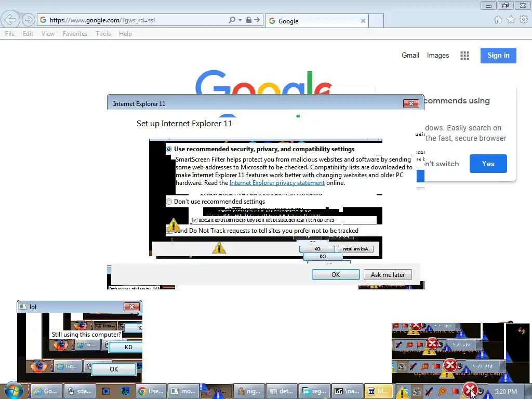Click the red check mark tray icon
Viewport: 532px width, 399px height.
click(x=429, y=392)
